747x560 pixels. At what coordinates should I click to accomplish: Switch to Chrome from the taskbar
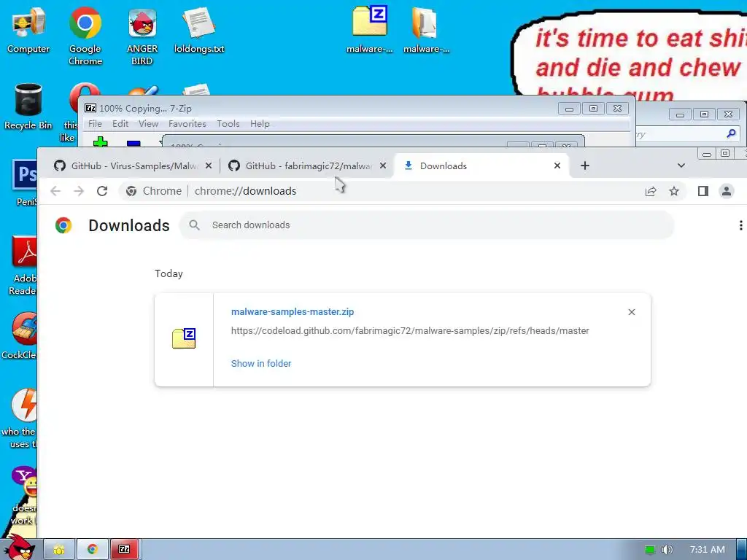[93, 550]
